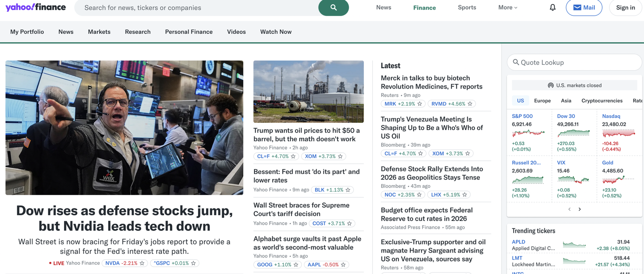Open Yahoo Mail
644x274 pixels.
pyautogui.click(x=584, y=8)
